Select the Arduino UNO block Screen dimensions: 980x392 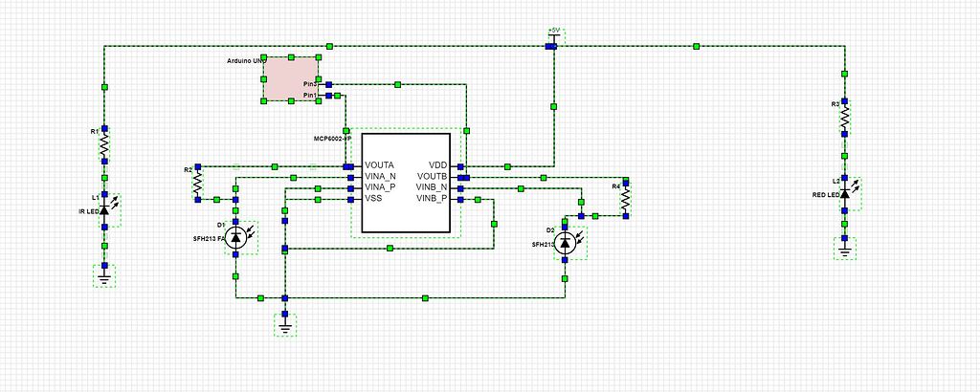click(291, 78)
